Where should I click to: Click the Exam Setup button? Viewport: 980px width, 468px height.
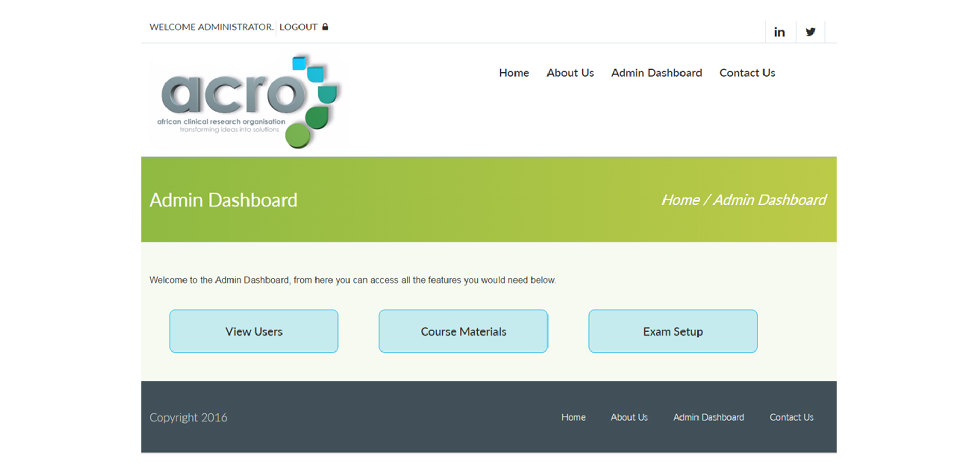[x=673, y=331]
